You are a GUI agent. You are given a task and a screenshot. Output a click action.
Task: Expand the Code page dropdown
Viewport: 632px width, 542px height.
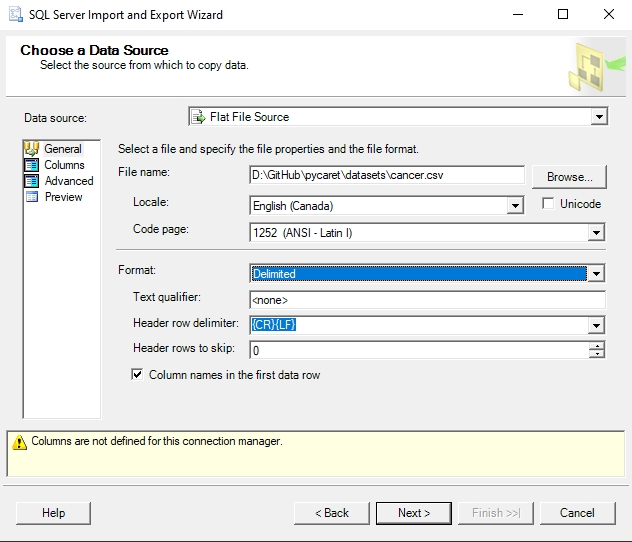596,233
